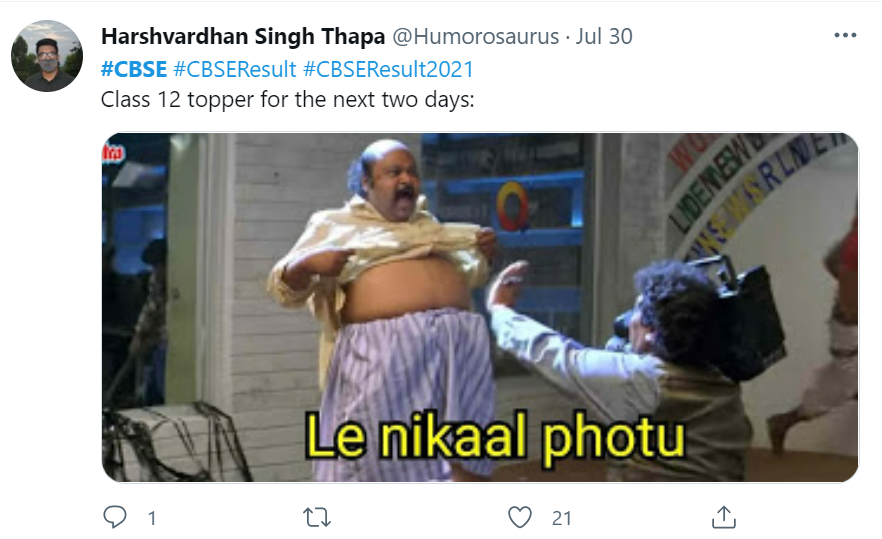Like the tweet with the heart icon
Screen dimensions: 882x539
(x=519, y=517)
